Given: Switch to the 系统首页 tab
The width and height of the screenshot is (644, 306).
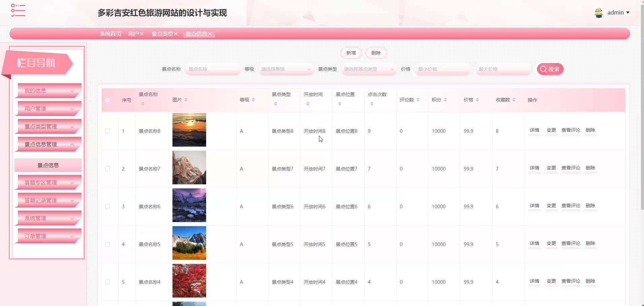Looking at the screenshot, I should point(110,34).
